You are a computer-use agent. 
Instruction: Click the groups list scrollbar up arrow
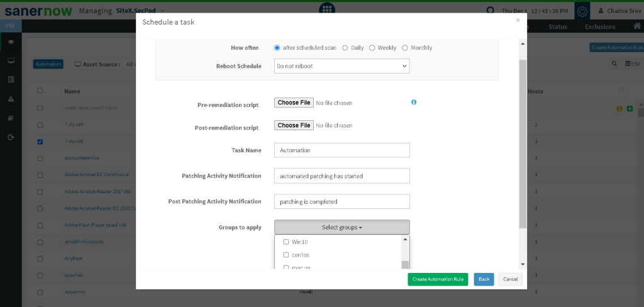click(x=405, y=239)
